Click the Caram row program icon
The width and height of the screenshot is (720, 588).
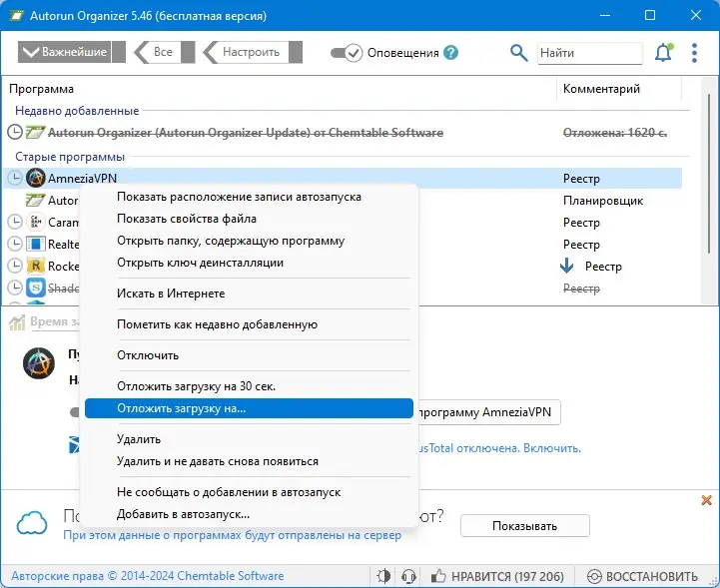tap(35, 222)
